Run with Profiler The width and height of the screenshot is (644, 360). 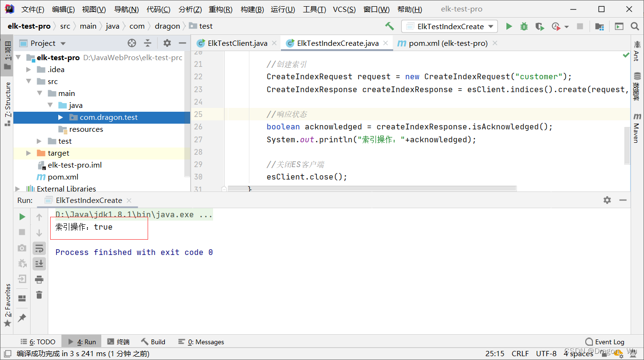tap(554, 26)
